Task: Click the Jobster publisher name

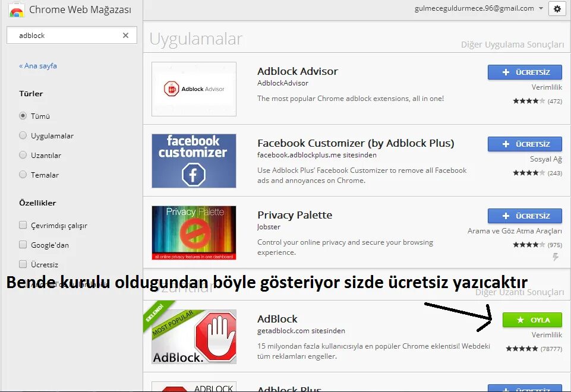Action: point(269,227)
